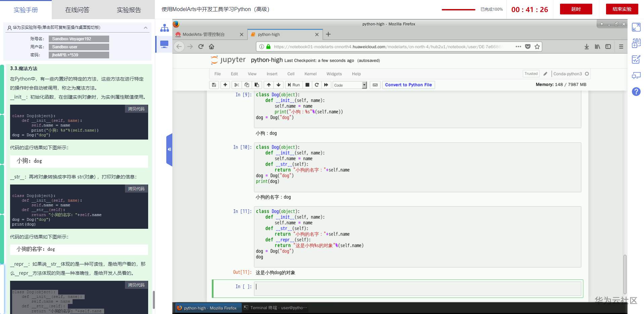Collapse the Huawei Cloud account info section
The image size is (644, 314).
click(145, 28)
